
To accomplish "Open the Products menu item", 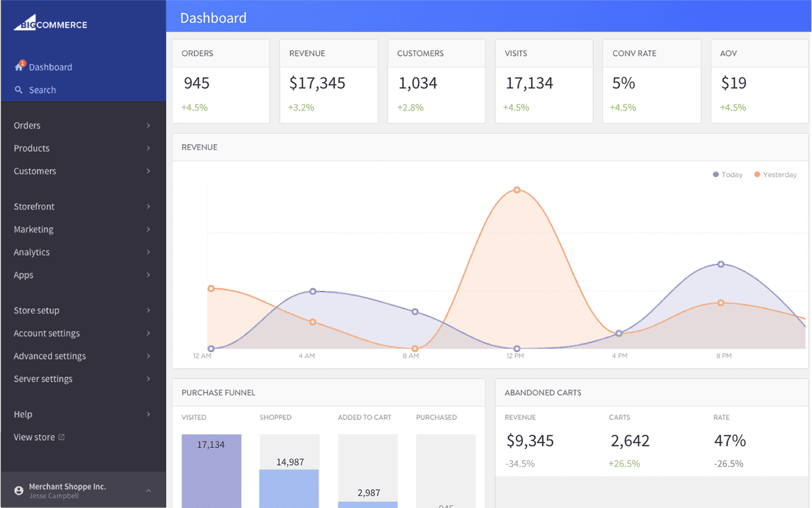I will coord(32,148).
